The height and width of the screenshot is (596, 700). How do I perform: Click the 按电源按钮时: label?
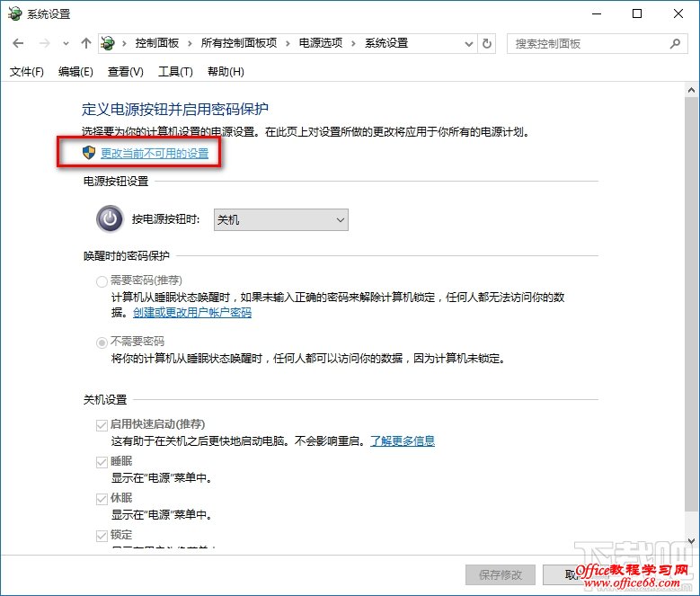[x=165, y=219]
